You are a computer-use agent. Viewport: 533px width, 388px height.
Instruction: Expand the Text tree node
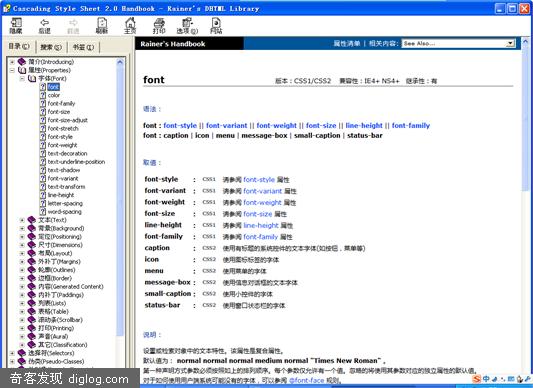coord(22,220)
